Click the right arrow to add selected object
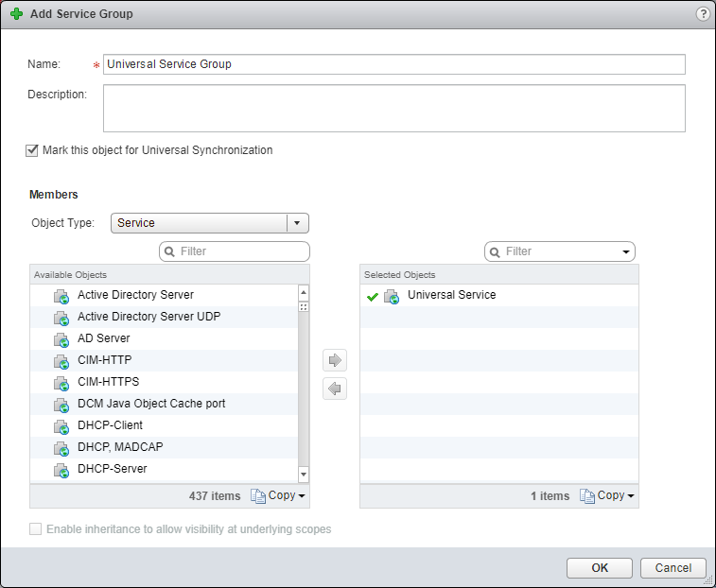The width and height of the screenshot is (716, 588). (335, 360)
